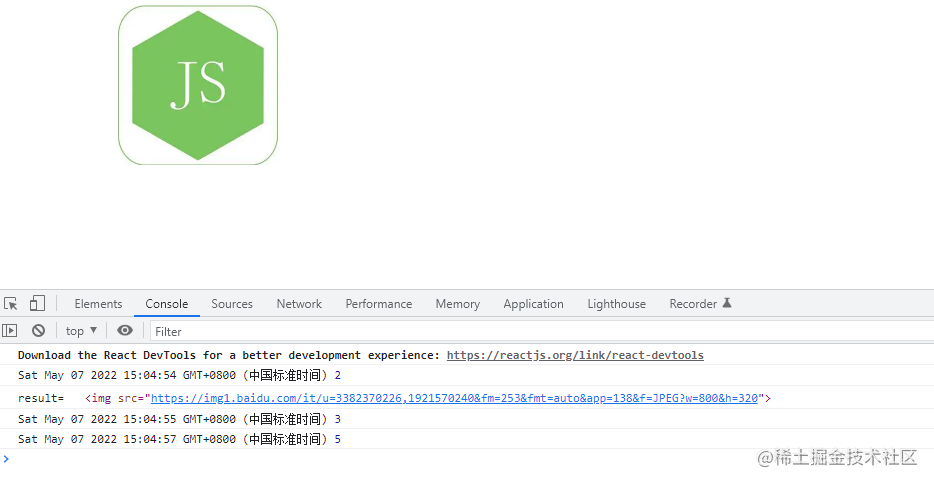Clear the console with the ban icon
This screenshot has width=934, height=484.
click(x=38, y=331)
